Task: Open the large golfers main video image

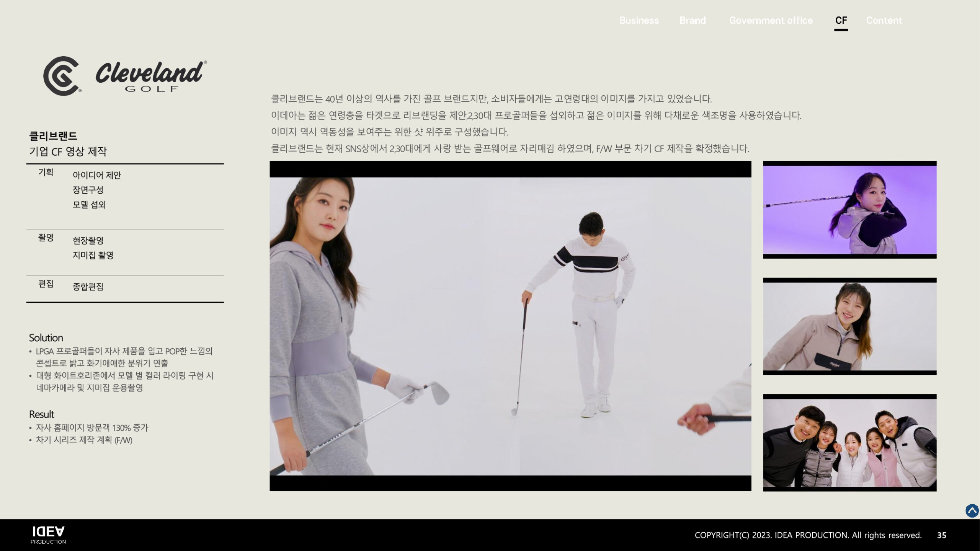Action: pyautogui.click(x=510, y=326)
